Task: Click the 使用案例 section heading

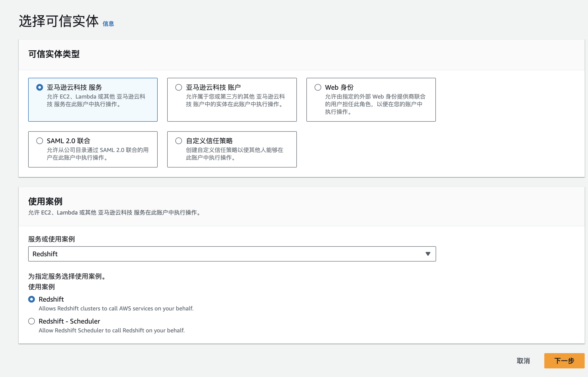Action: pyautogui.click(x=45, y=201)
